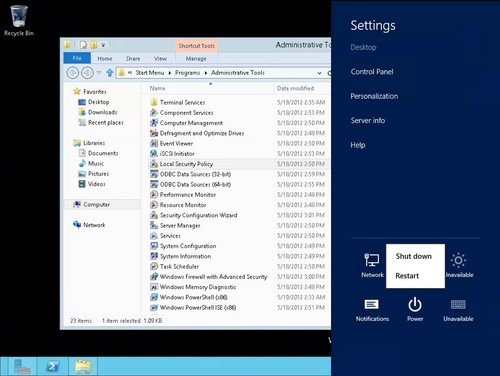Open the Manage ribbon tab

tap(196, 59)
